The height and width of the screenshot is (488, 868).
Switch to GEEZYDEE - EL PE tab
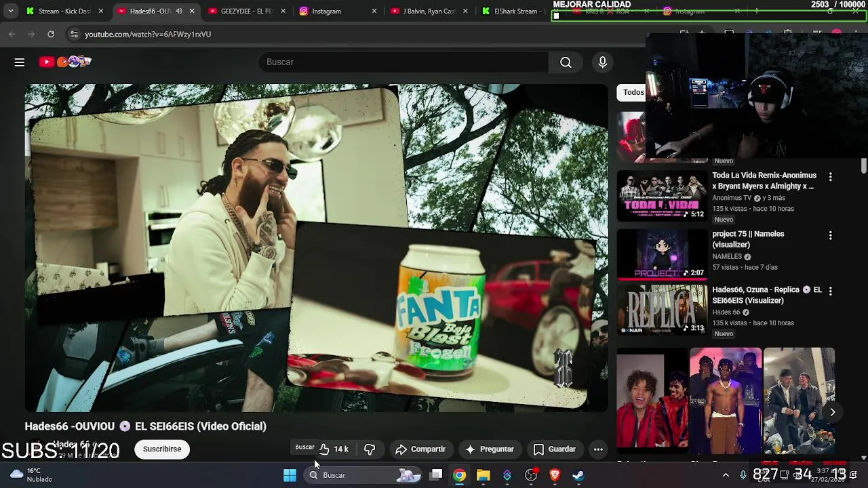pos(246,11)
